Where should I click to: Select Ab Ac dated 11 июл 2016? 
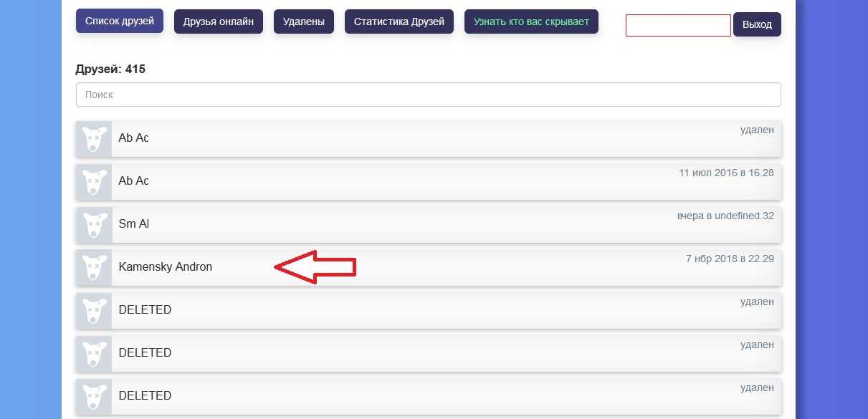[429, 180]
